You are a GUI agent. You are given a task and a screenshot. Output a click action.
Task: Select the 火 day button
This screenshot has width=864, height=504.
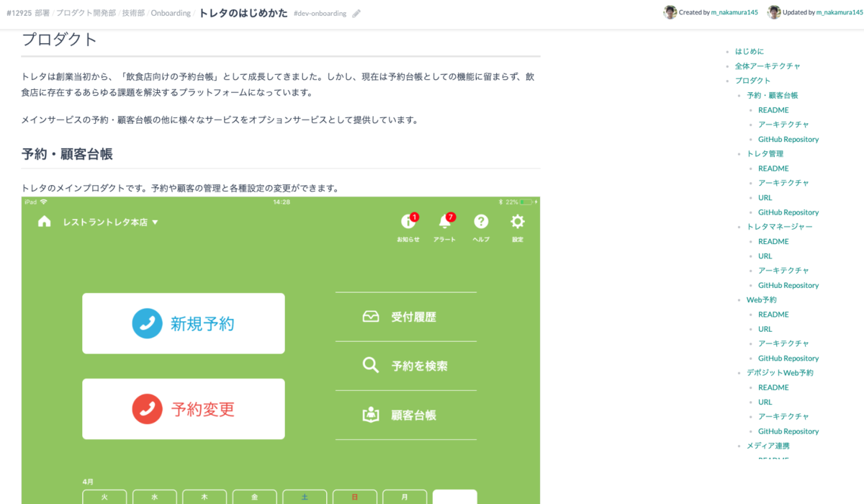click(x=104, y=497)
